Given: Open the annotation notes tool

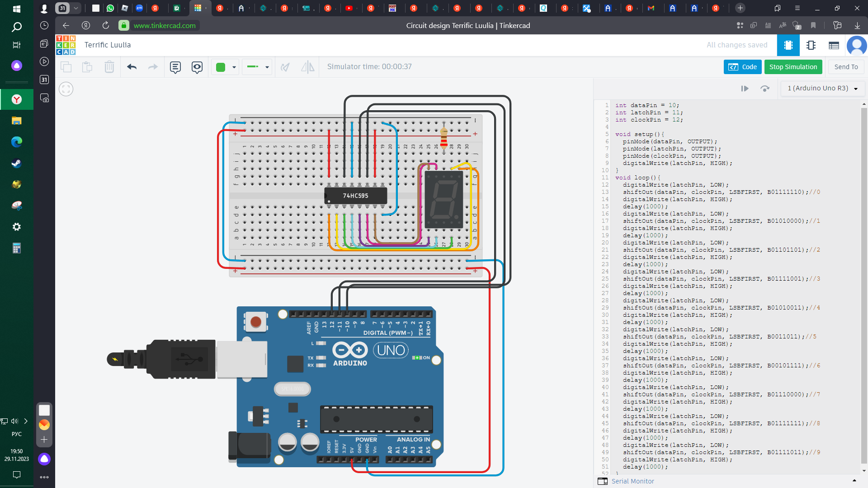Looking at the screenshot, I should click(175, 66).
